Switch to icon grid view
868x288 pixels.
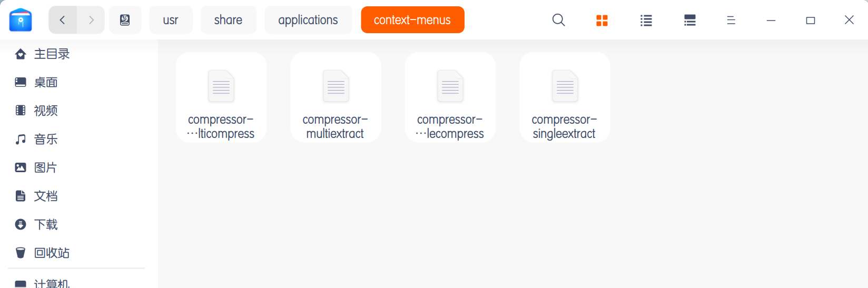pos(602,20)
